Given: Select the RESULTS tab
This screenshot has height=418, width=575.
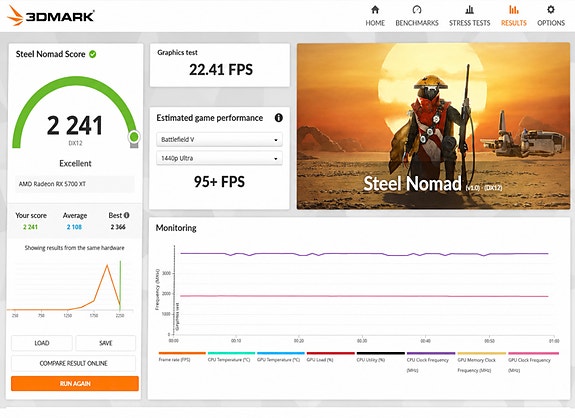Looking at the screenshot, I should tap(514, 23).
